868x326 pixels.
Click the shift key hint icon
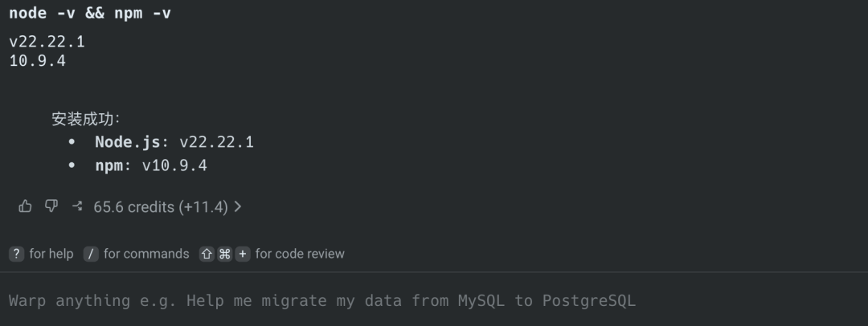point(207,254)
